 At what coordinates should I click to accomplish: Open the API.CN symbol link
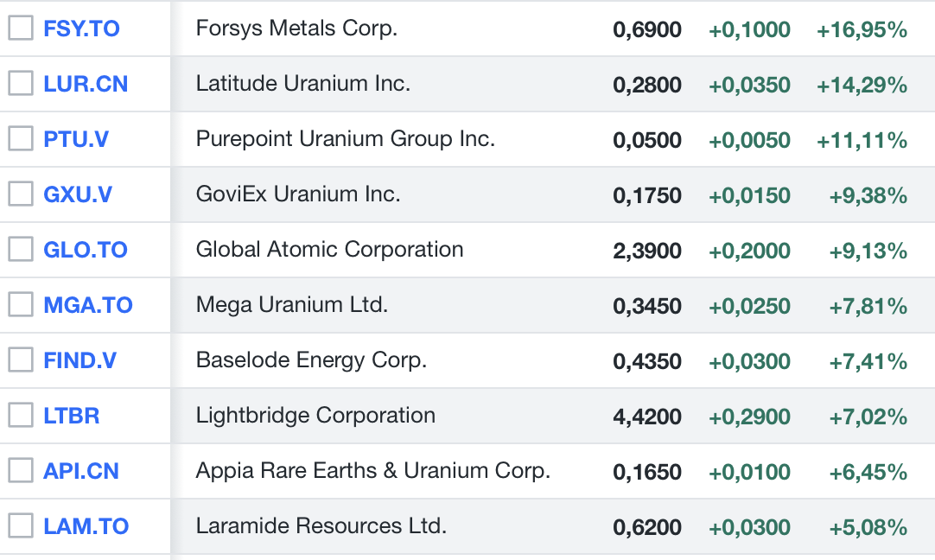coord(81,471)
